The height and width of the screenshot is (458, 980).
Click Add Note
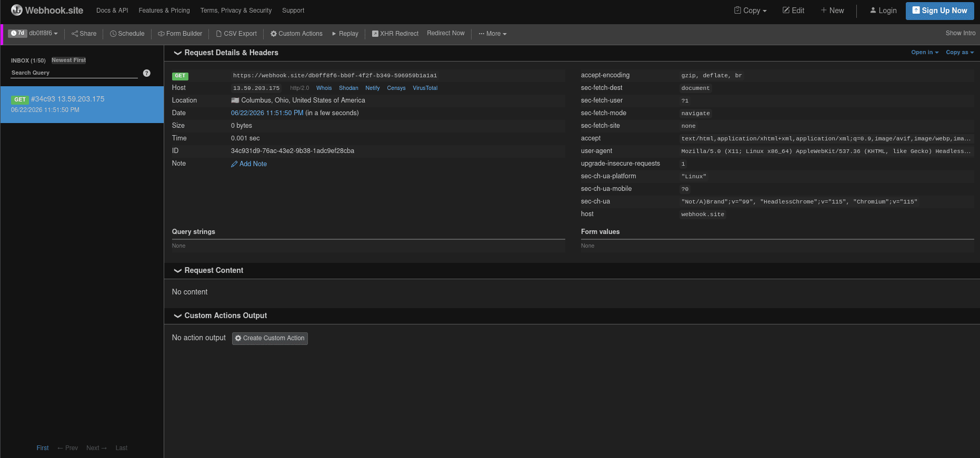point(249,164)
